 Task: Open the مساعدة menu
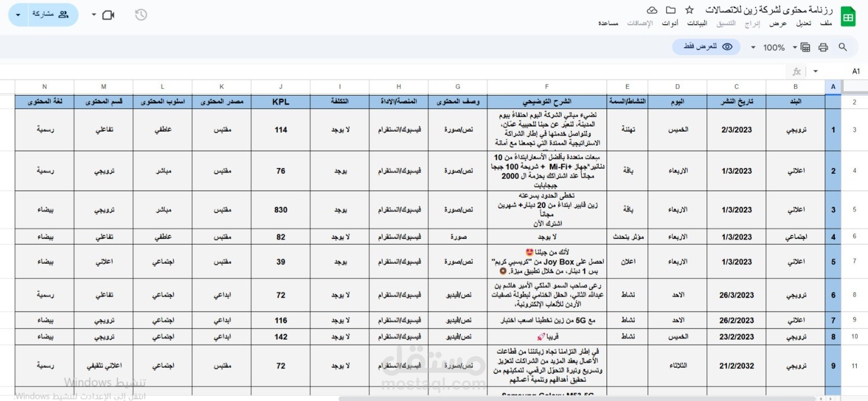tap(608, 23)
